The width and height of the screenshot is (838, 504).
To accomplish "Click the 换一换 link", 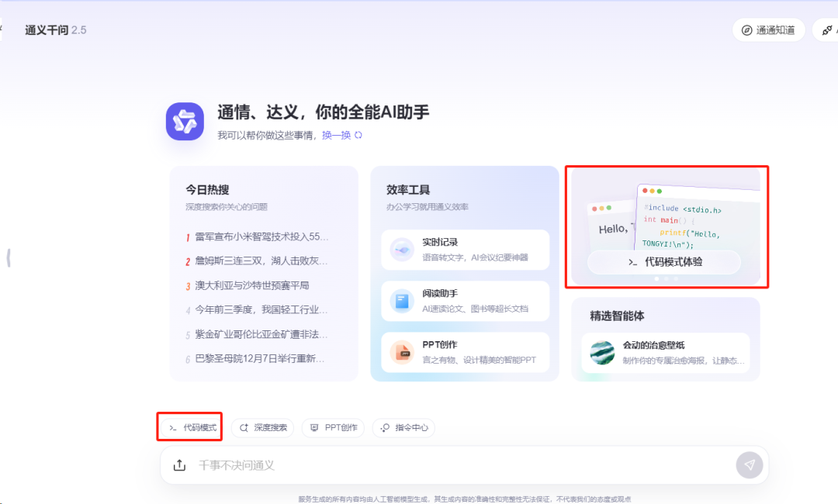I will pos(336,135).
